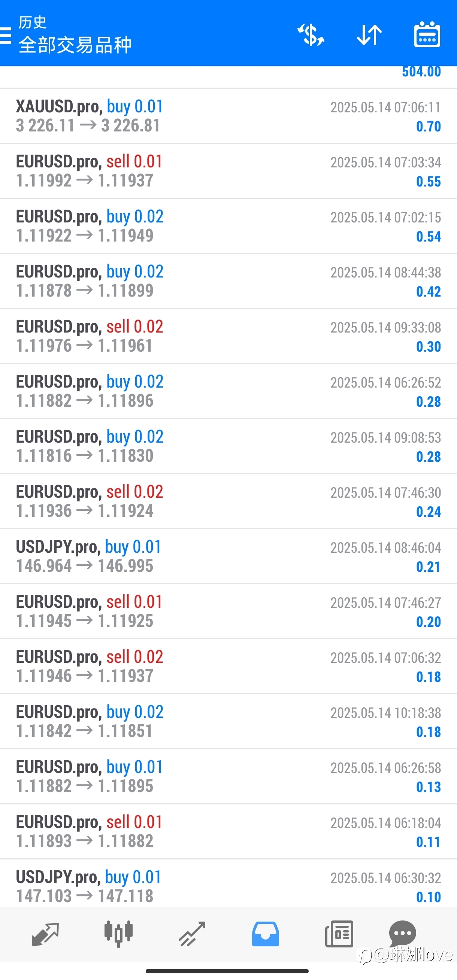Open the XAUUSD.pro buy 0.01 trade
The width and height of the screenshot is (457, 980).
(228, 116)
